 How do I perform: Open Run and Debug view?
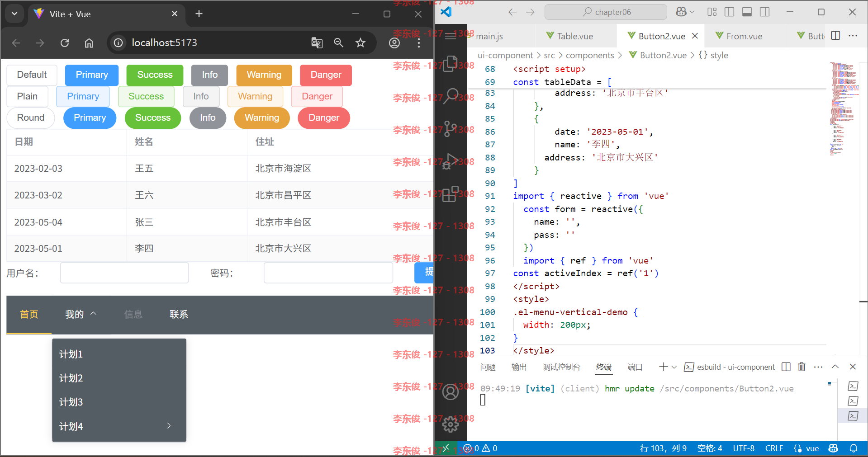[450, 161]
